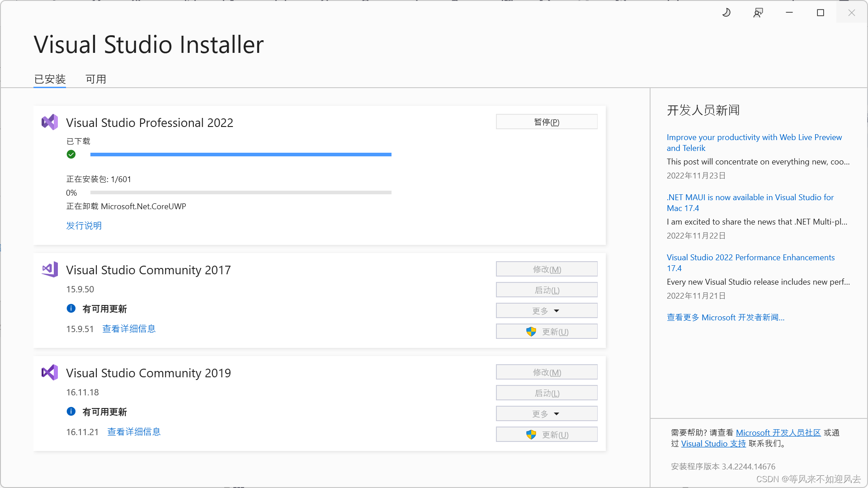The width and height of the screenshot is (868, 488).
Task: View 16.11.21 details link
Action: click(134, 432)
